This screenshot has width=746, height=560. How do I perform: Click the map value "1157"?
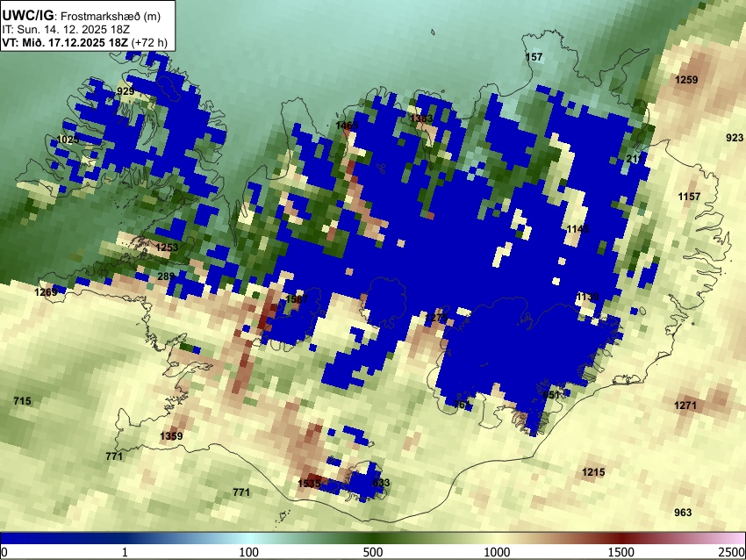coord(689,197)
